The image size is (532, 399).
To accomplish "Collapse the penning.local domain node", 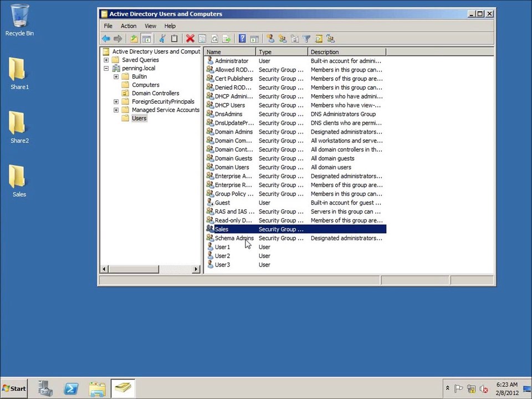I will [106, 68].
